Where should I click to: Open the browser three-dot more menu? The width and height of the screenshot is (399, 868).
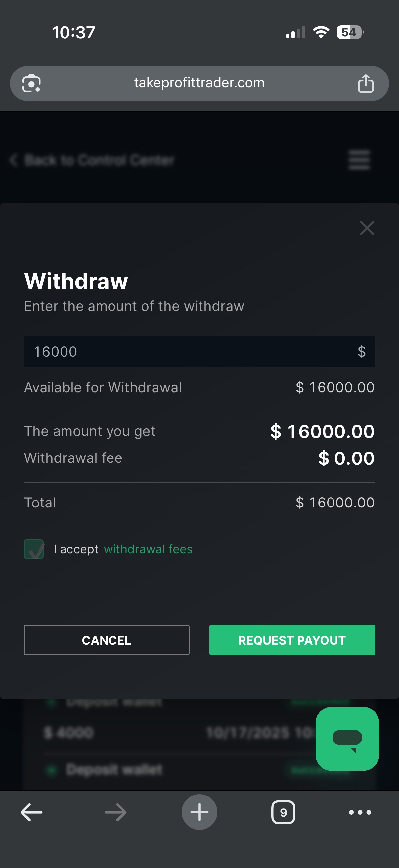pos(360,812)
